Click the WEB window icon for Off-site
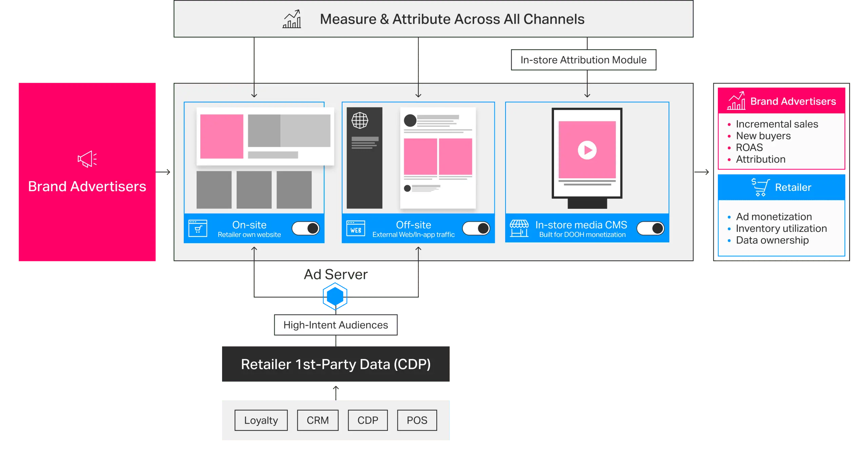 point(356,228)
